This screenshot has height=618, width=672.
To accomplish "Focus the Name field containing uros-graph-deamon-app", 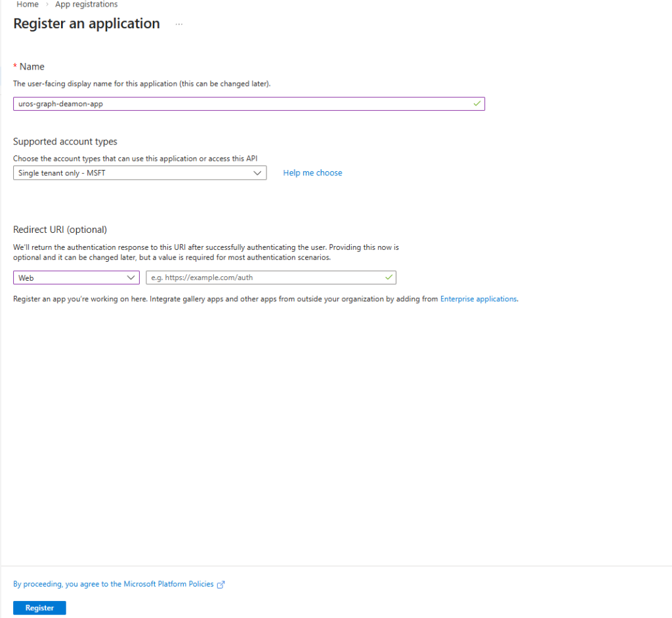I will (243, 104).
